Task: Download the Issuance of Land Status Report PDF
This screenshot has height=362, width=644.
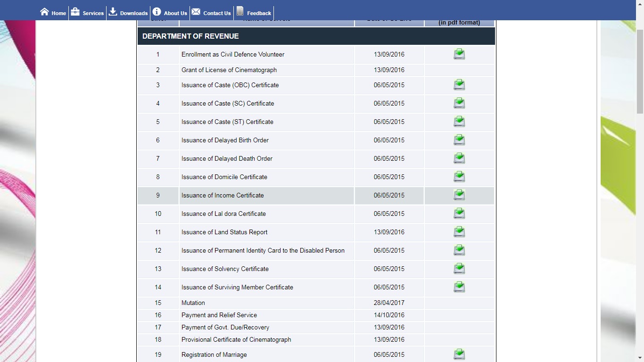Action: pyautogui.click(x=459, y=232)
